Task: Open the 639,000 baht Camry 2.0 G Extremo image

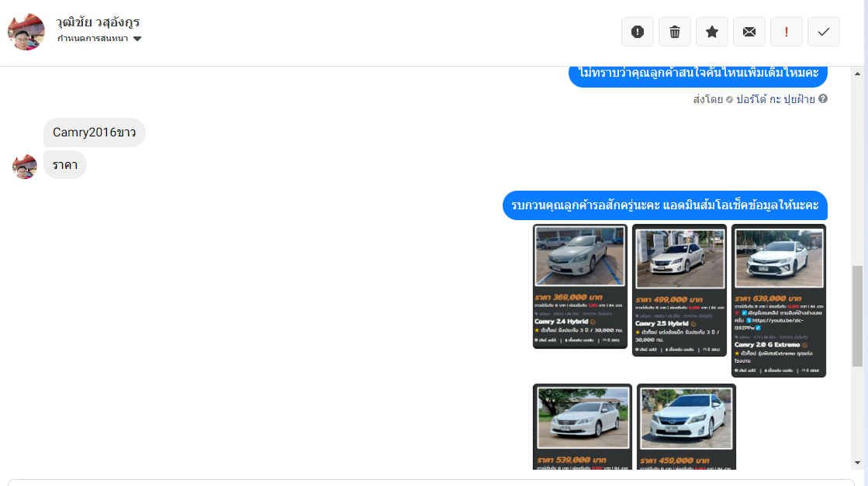Action: (779, 301)
